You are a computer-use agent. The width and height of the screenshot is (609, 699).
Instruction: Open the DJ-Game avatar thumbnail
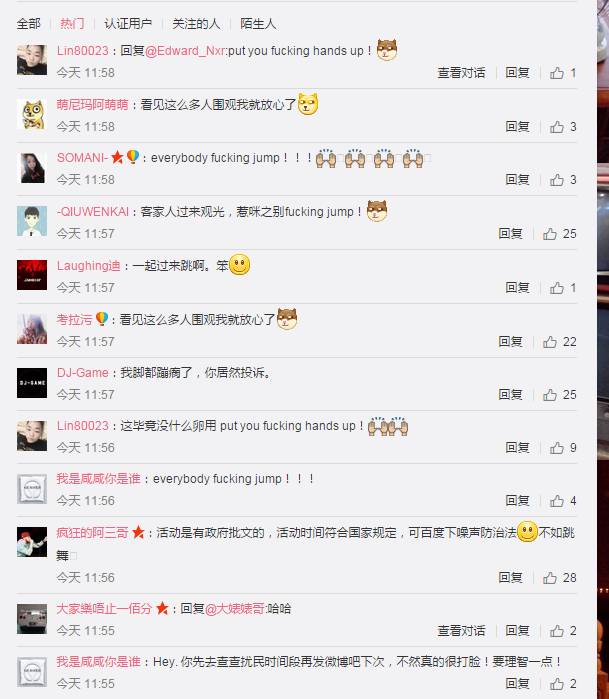(x=32, y=383)
